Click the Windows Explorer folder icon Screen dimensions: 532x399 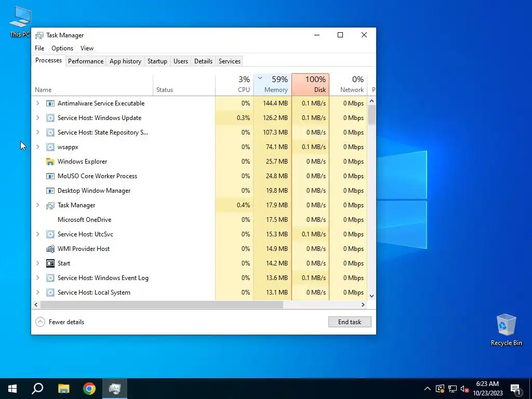(50, 162)
